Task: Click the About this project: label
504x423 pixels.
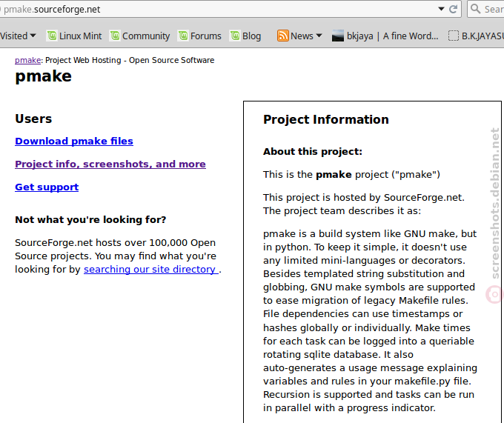Action: click(313, 151)
